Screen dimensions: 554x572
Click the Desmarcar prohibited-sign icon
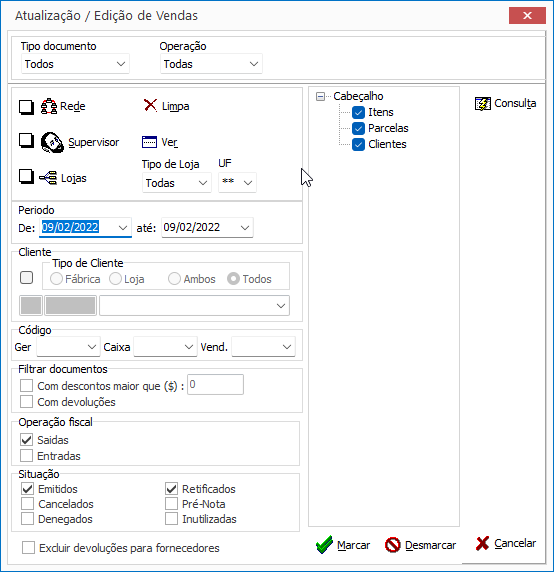point(393,545)
